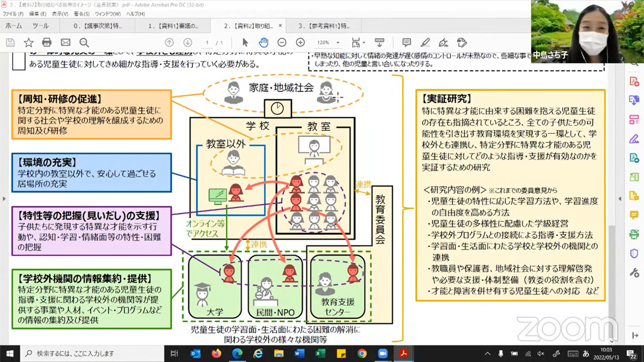Expand left navigation pane triangle
The image size is (644, 362).
pyautogui.click(x=4, y=198)
